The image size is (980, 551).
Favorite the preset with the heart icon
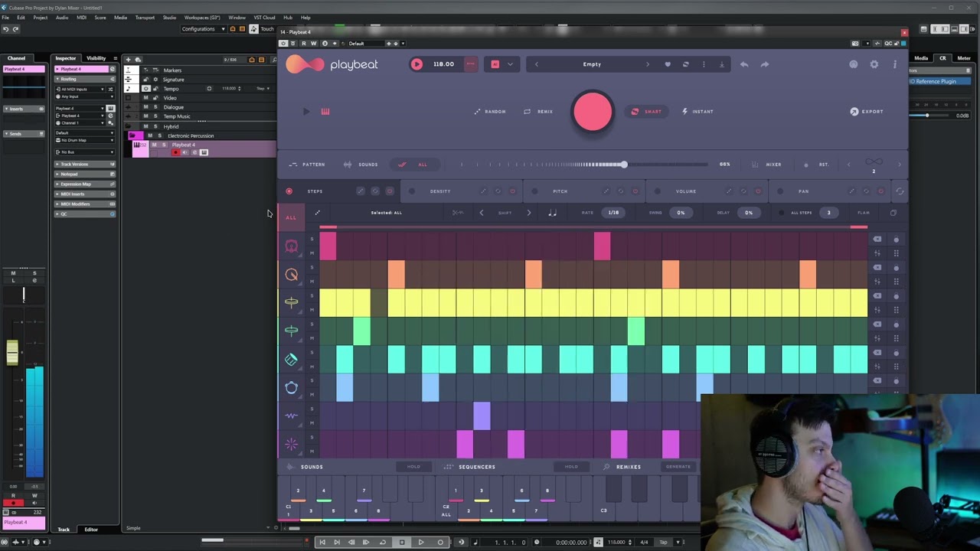click(x=668, y=64)
